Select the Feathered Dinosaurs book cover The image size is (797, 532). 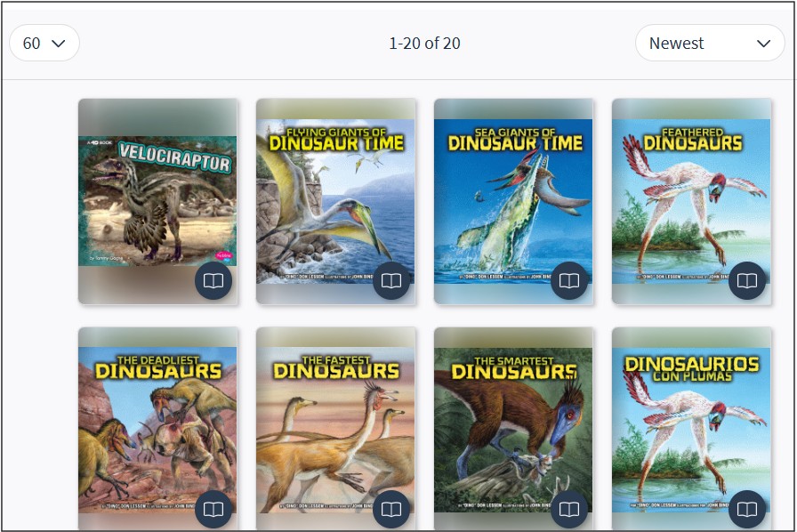[x=692, y=201]
